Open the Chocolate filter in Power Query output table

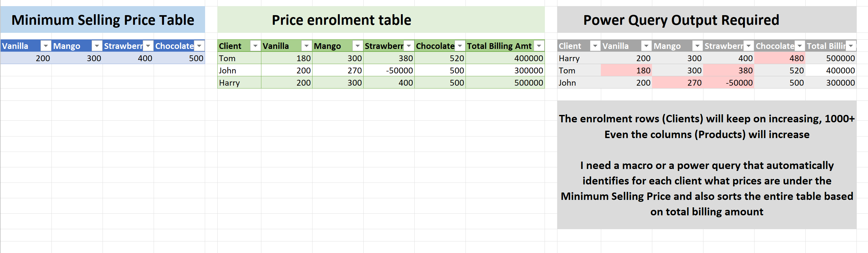(x=800, y=45)
